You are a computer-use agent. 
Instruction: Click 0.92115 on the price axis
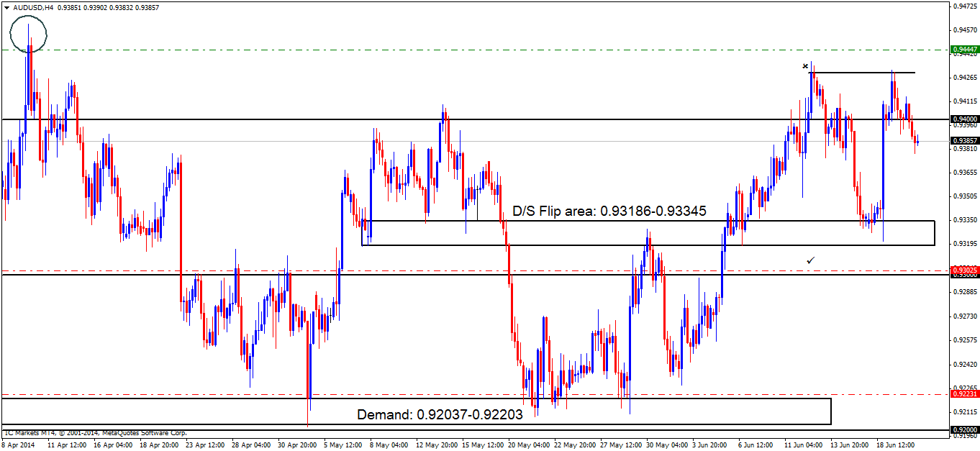point(964,411)
